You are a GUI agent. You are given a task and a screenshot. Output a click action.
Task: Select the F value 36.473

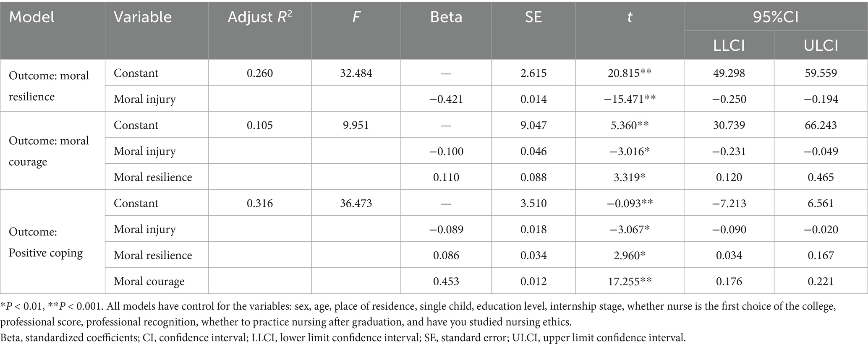click(x=356, y=203)
